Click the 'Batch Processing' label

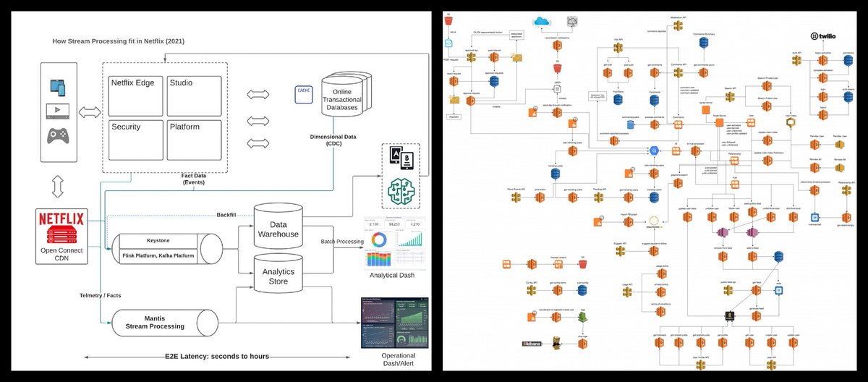click(x=342, y=241)
